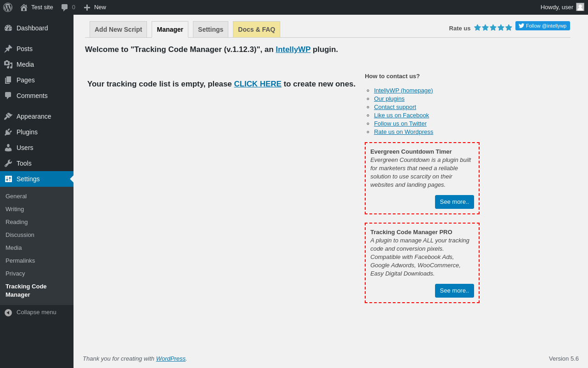
Task: Click the Comments speech bubble sidebar icon
Action: (x=8, y=96)
